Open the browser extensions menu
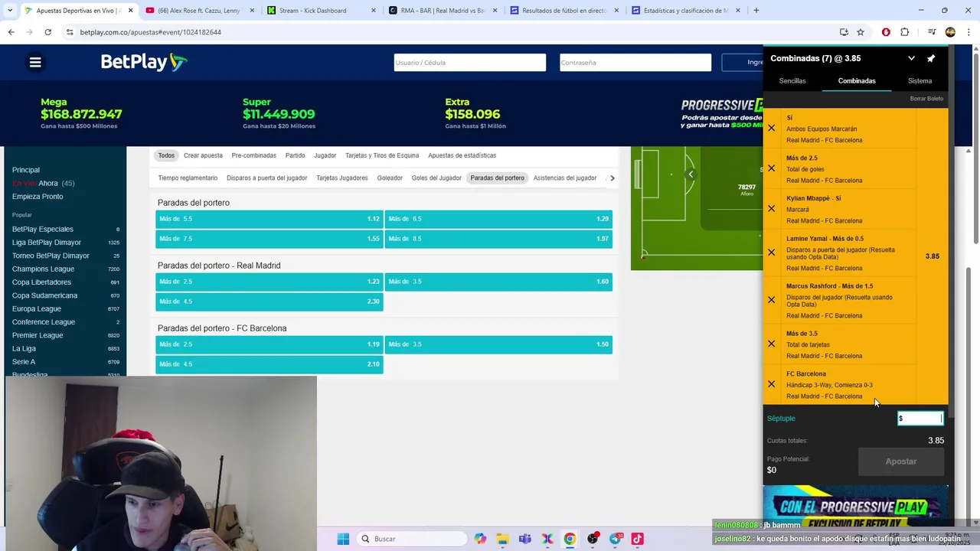This screenshot has height=551, width=980. [905, 32]
